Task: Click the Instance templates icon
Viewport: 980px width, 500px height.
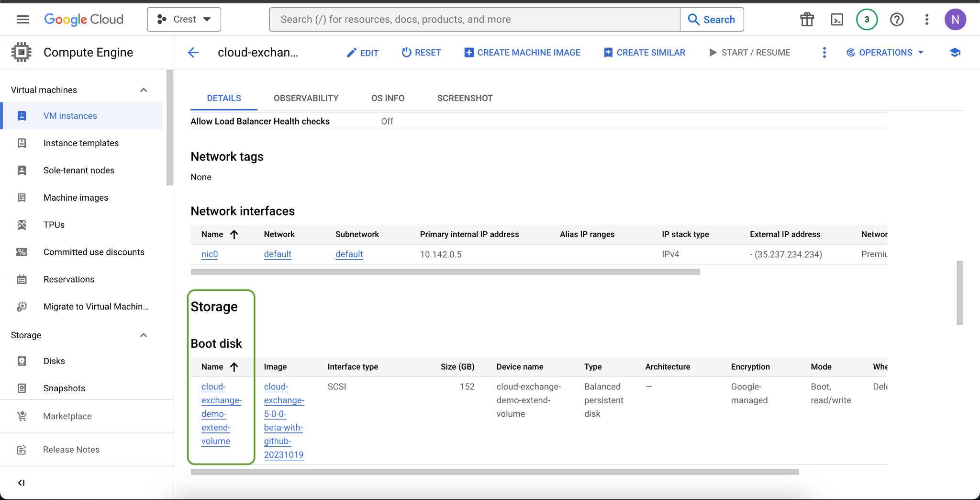Action: [x=22, y=143]
